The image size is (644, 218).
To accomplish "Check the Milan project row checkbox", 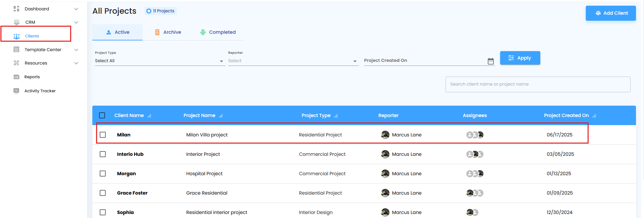I will coord(103,135).
